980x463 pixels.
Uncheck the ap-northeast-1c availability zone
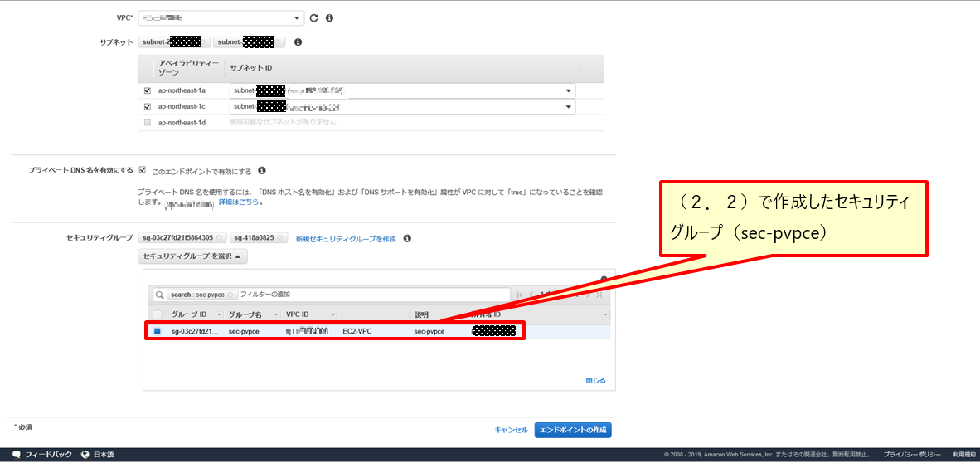point(148,106)
